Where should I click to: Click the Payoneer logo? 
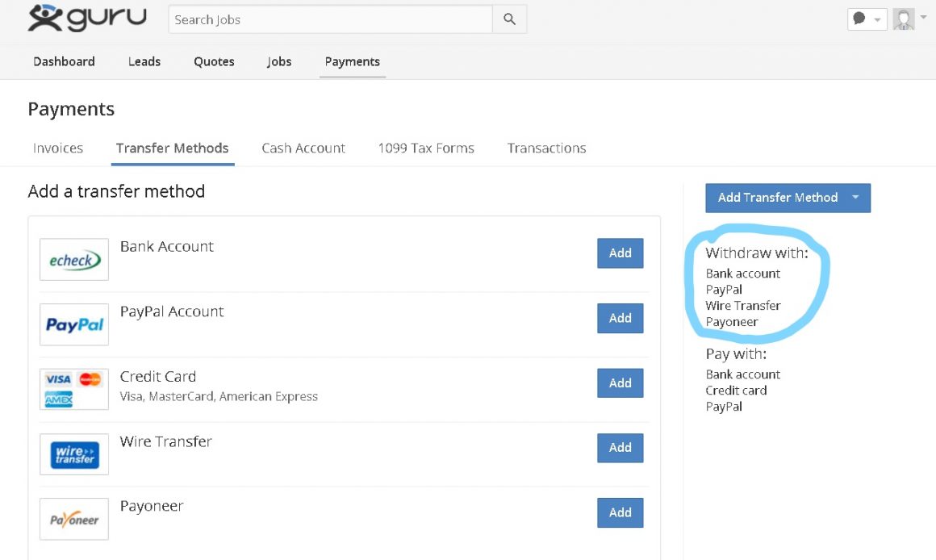[x=74, y=520]
